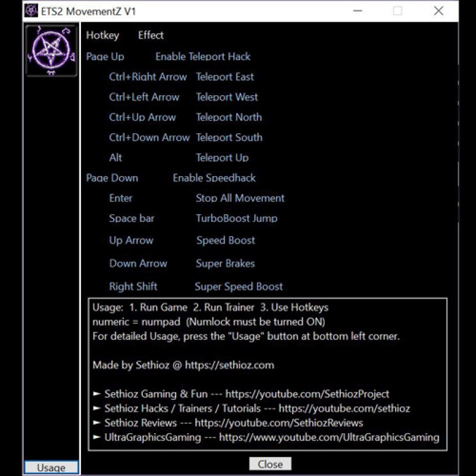Click the "Right Shift" hotkey label
Viewport: 476px width, 476px height.
(x=133, y=286)
